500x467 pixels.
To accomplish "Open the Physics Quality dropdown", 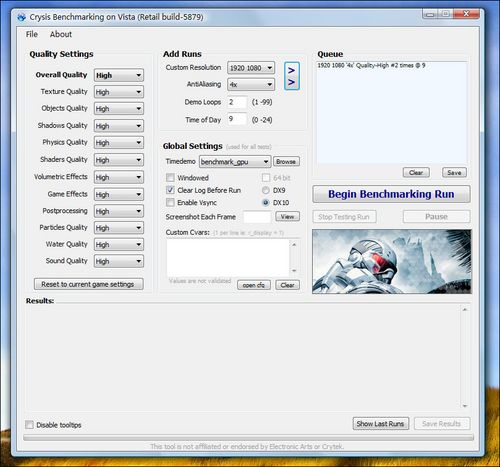I will [119, 143].
